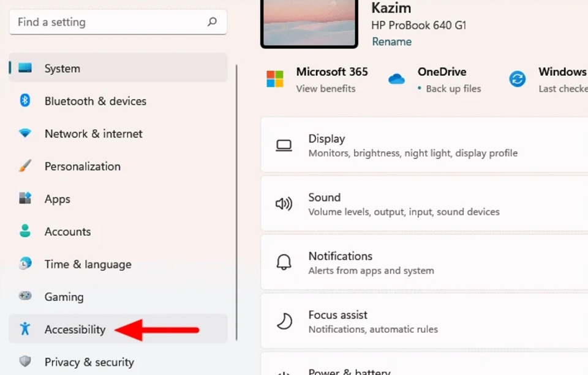Go to Network & internet
This screenshot has height=375, width=588.
118,133
